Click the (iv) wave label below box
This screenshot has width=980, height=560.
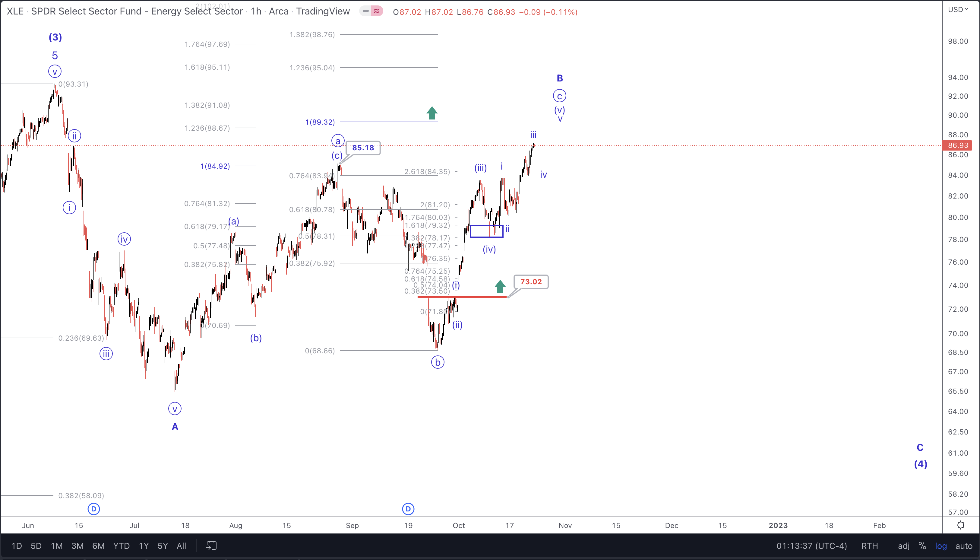[489, 249]
